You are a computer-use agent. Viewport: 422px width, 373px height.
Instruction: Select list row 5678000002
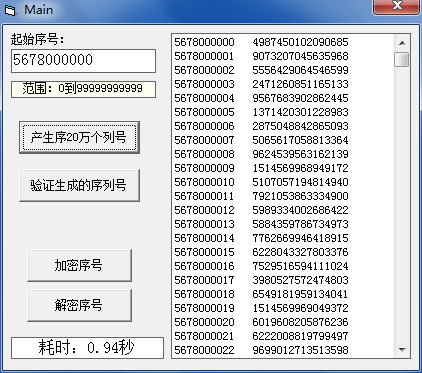click(x=282, y=70)
